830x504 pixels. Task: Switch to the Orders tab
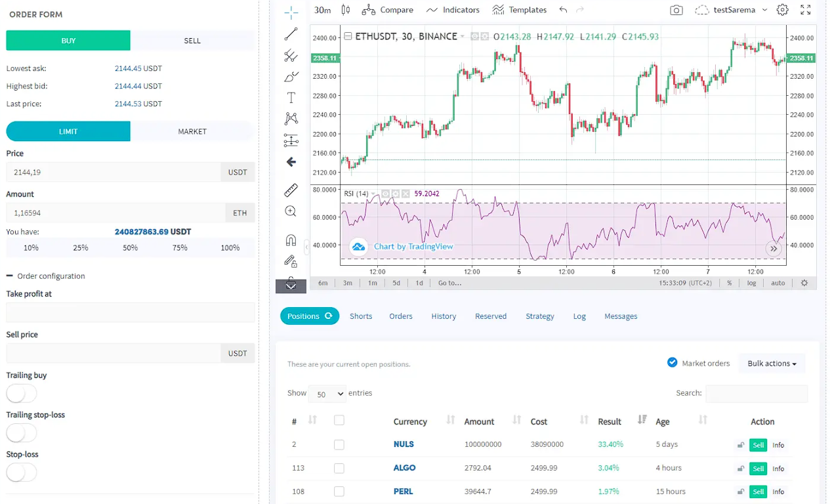400,316
